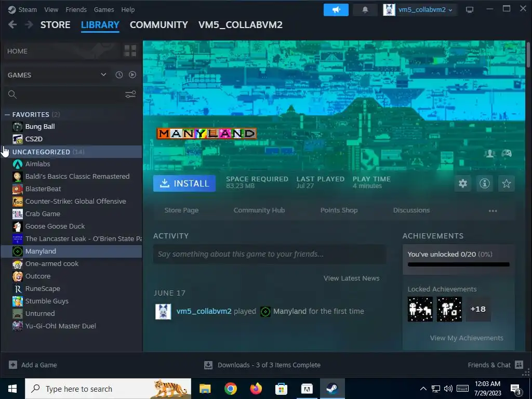
Task: Install Manyland
Action: point(184,183)
